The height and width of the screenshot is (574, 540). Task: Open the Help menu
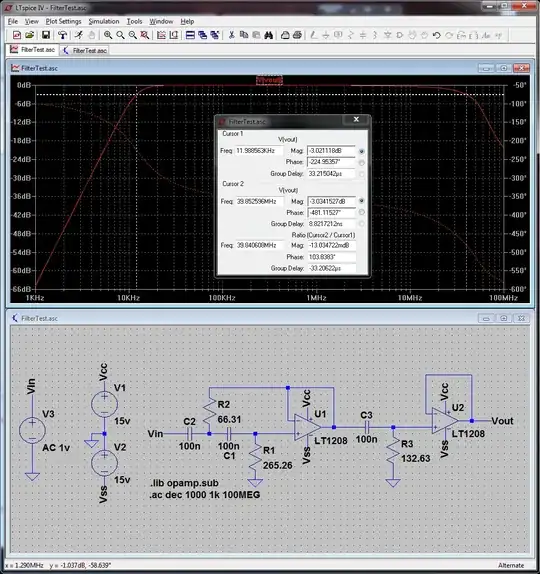point(187,21)
